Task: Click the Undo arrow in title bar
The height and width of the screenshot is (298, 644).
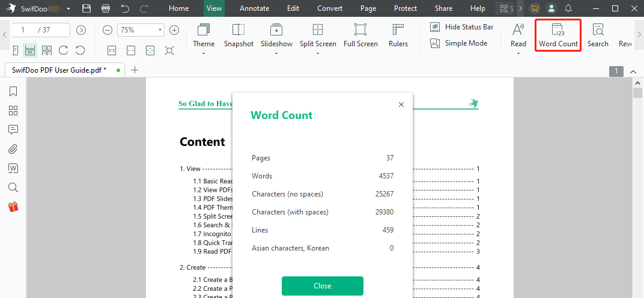Action: pos(125,8)
